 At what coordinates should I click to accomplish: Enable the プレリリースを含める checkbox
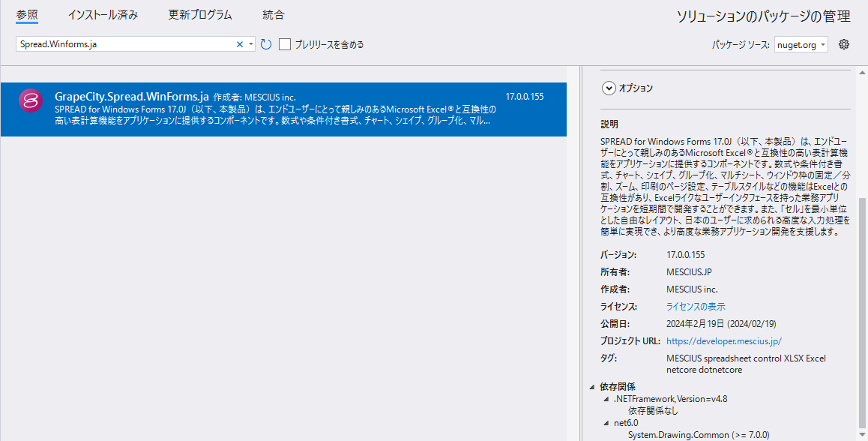pos(285,44)
